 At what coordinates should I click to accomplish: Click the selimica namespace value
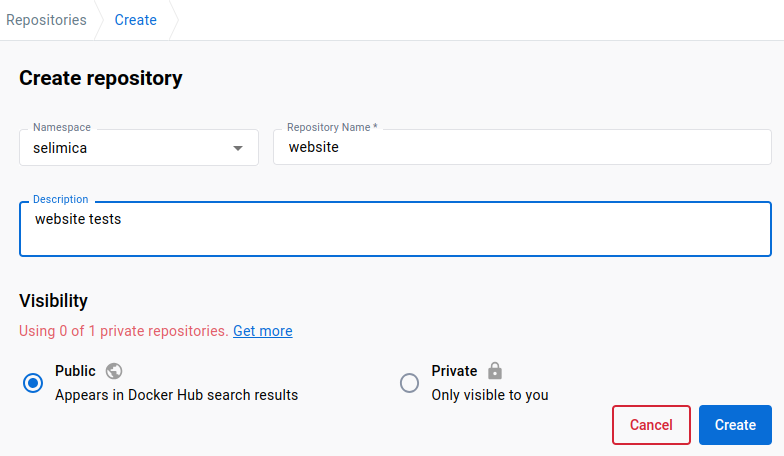60,148
